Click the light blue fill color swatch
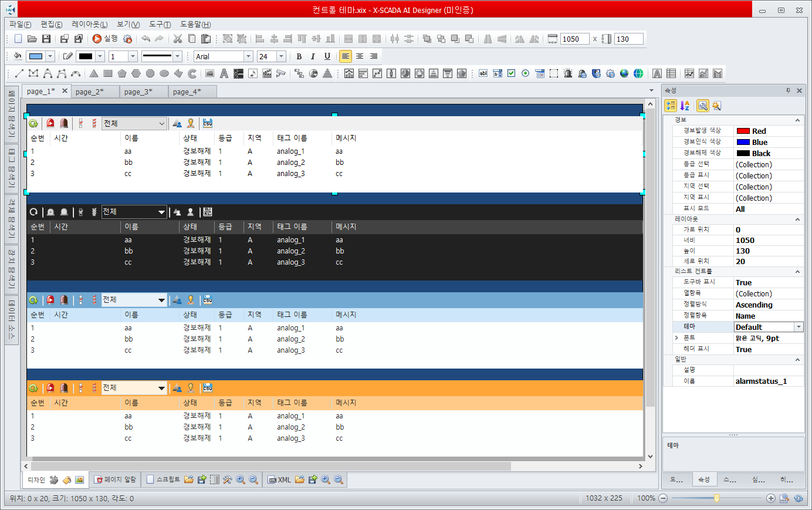This screenshot has width=812, height=510. click(36, 56)
